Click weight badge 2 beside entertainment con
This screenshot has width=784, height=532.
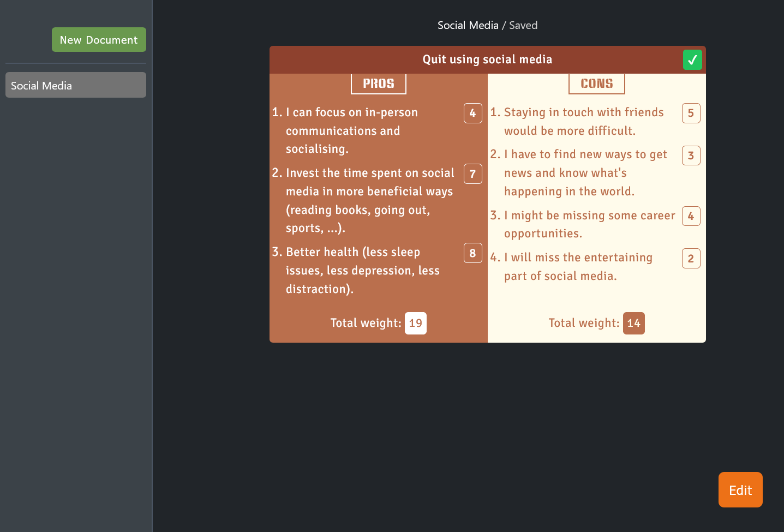click(691, 258)
